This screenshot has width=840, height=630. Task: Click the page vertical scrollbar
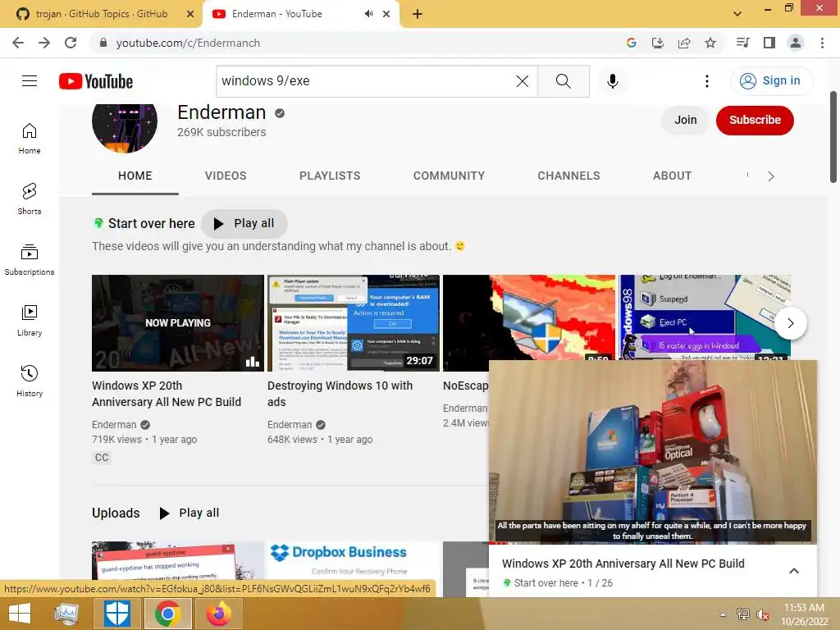point(833,137)
